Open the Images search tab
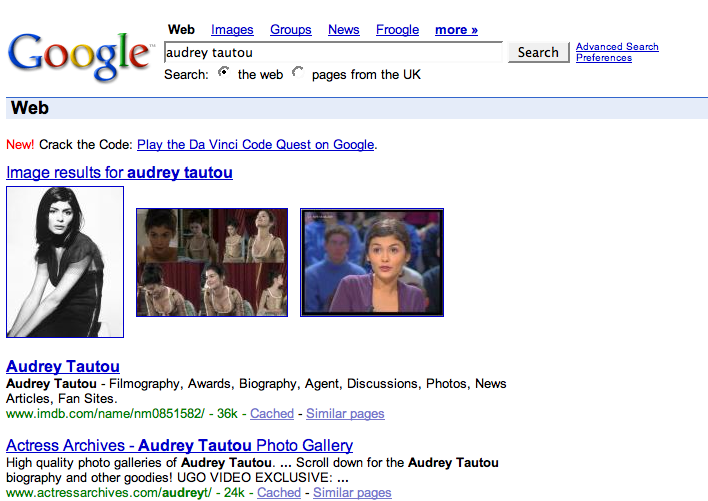708x501 pixels. [x=232, y=30]
